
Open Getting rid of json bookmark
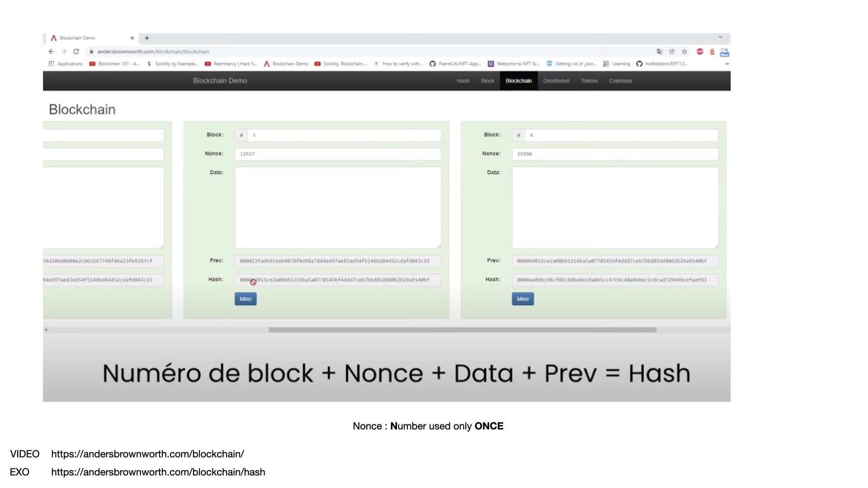[572, 64]
